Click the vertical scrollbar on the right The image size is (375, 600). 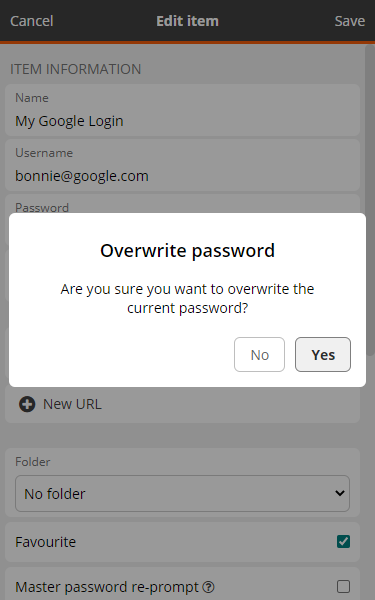coord(370,199)
